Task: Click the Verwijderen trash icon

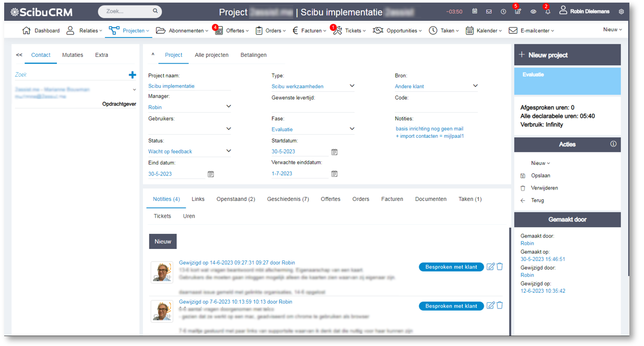Action: point(523,188)
